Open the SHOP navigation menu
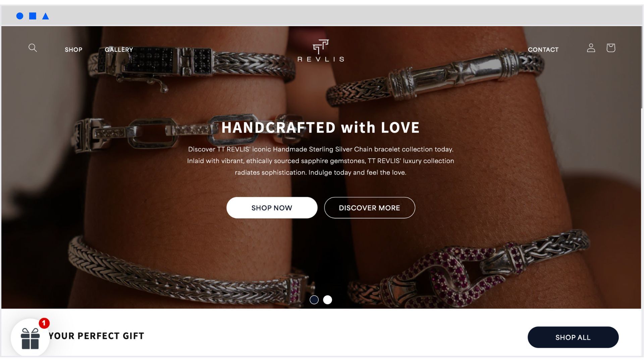Screen dimensions: 644x362 click(x=73, y=50)
